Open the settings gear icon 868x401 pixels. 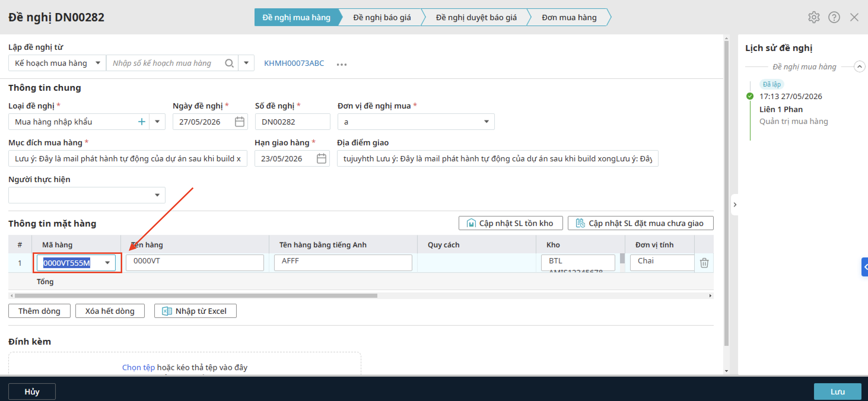pos(813,17)
